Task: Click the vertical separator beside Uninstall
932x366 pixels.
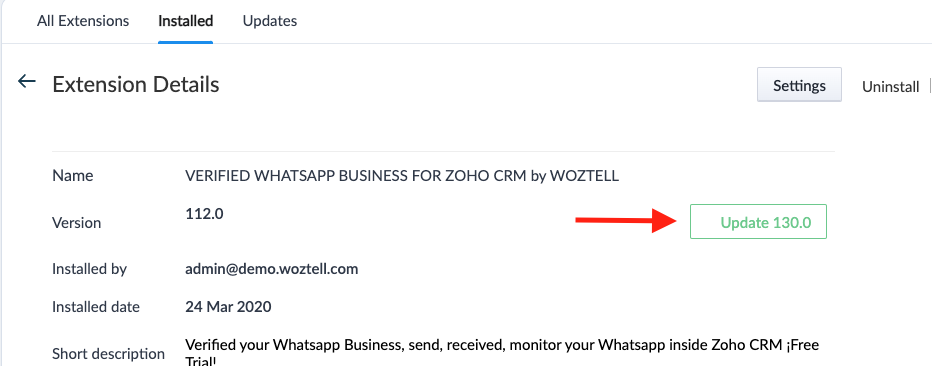Action: (x=930, y=87)
